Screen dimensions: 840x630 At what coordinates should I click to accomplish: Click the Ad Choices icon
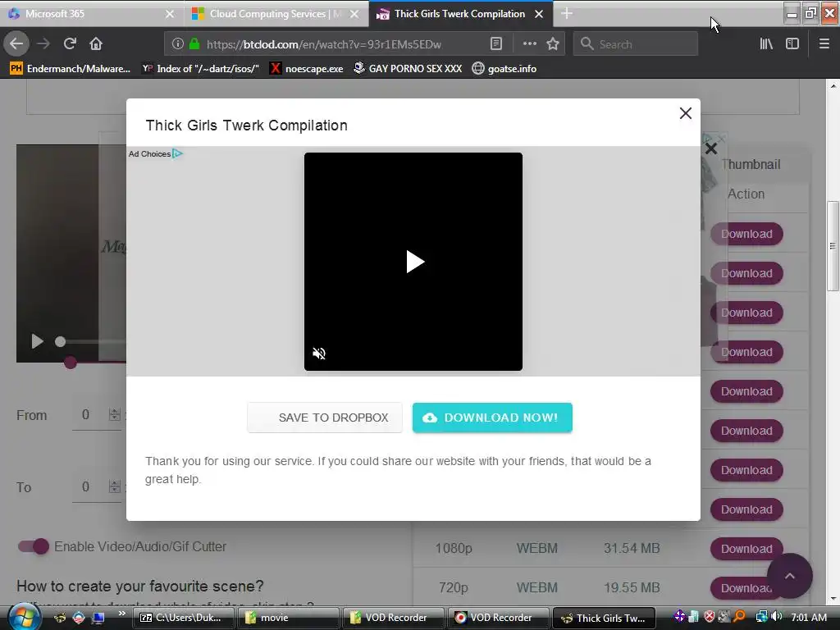[x=177, y=153]
